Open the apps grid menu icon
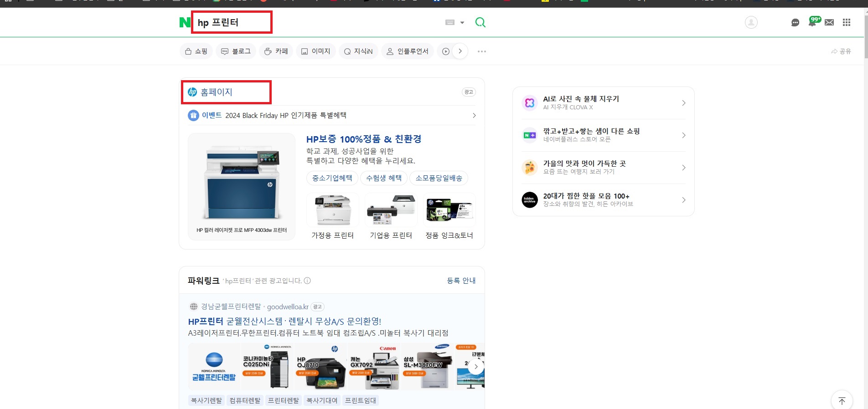Screen dimensions: 868x409 tap(847, 22)
